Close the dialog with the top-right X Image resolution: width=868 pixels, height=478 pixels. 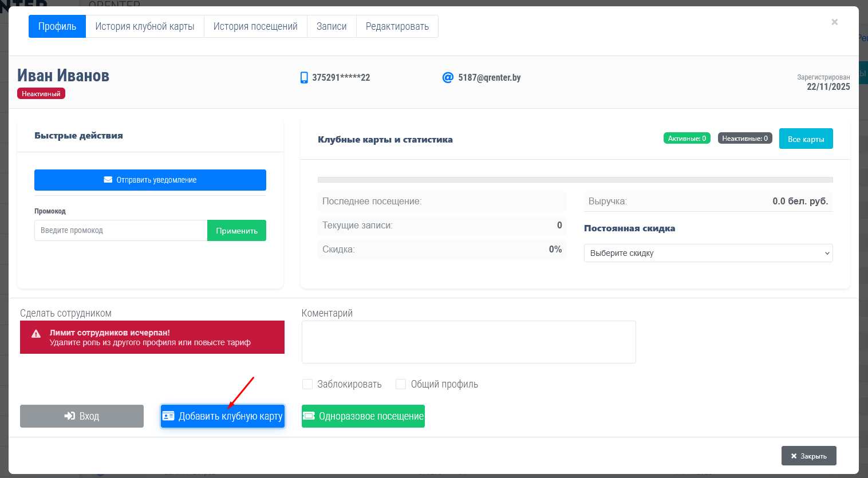pos(834,22)
